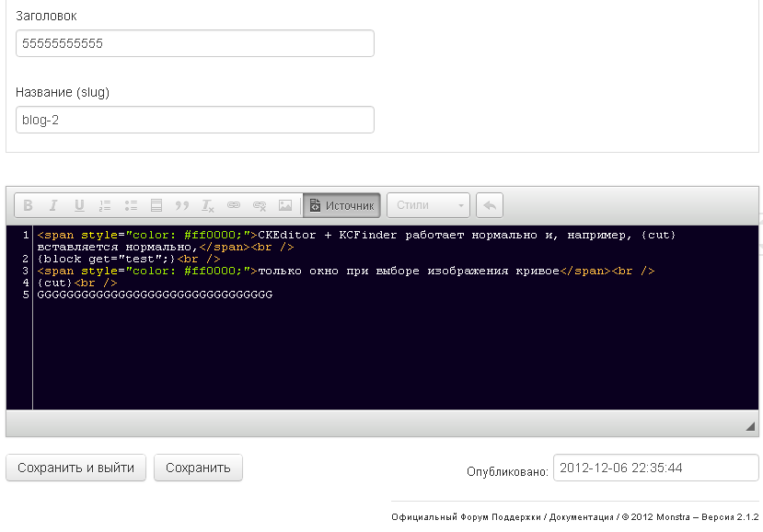Toggle underline formatting icon
763x532 pixels.
[79, 205]
